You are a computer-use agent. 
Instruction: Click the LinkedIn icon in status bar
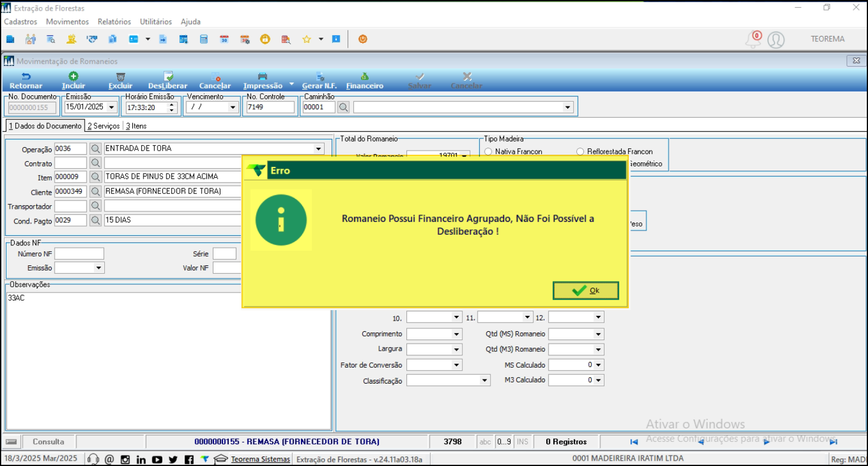pyautogui.click(x=141, y=460)
